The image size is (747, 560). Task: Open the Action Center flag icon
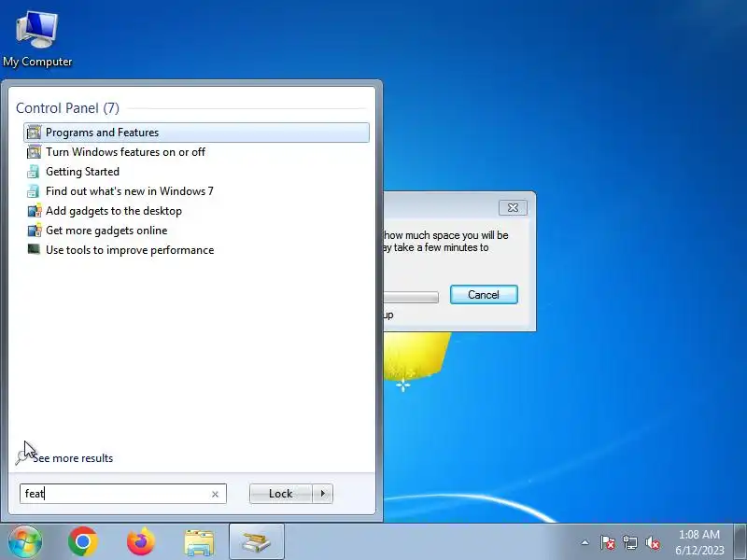pyautogui.click(x=608, y=542)
